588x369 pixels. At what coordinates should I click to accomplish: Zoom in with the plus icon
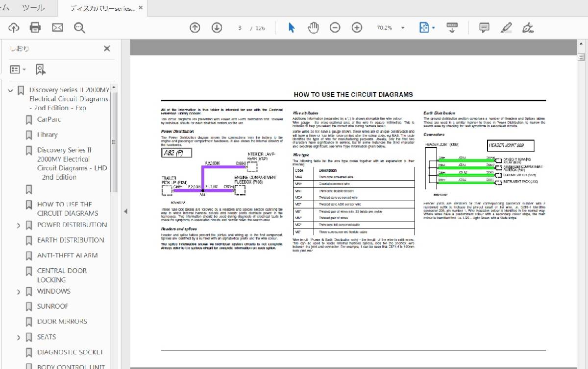[x=357, y=27]
